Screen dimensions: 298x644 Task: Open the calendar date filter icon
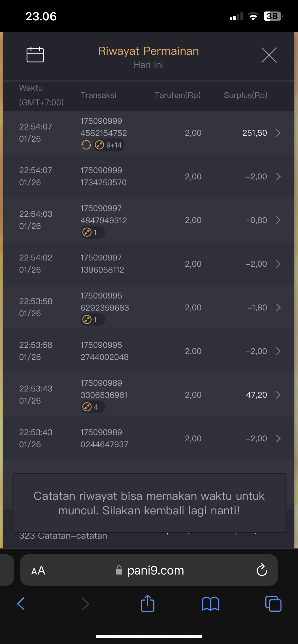coord(35,54)
